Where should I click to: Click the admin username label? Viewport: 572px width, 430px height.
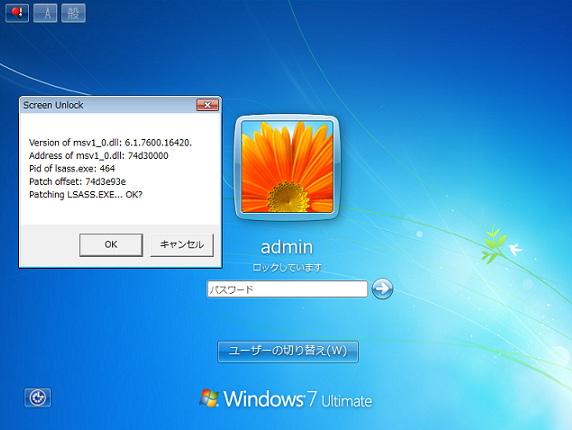click(x=287, y=247)
